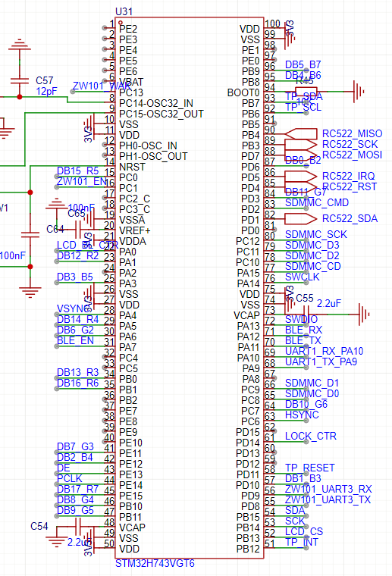Select the SDMMC_D3 net label
The image size is (392, 576).
click(x=312, y=245)
